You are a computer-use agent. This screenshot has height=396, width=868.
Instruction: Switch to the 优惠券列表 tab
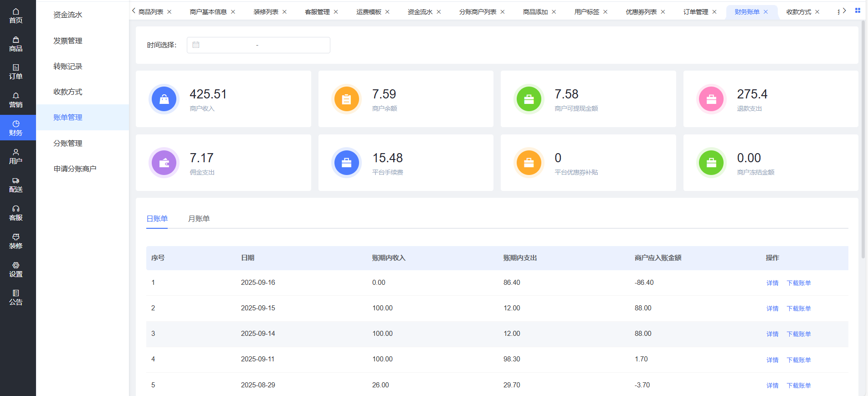(x=641, y=12)
